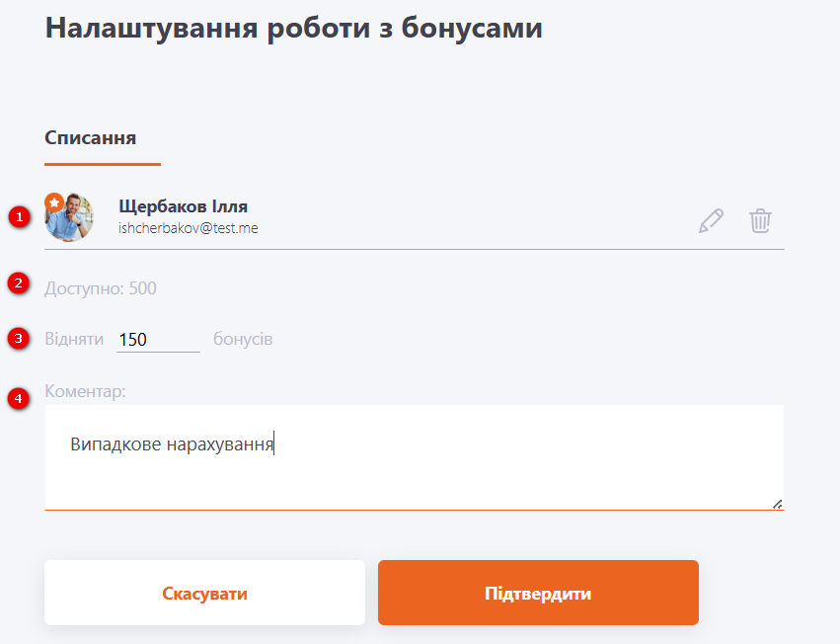Open the Списання tab
This screenshot has height=644, width=840.
(91, 137)
